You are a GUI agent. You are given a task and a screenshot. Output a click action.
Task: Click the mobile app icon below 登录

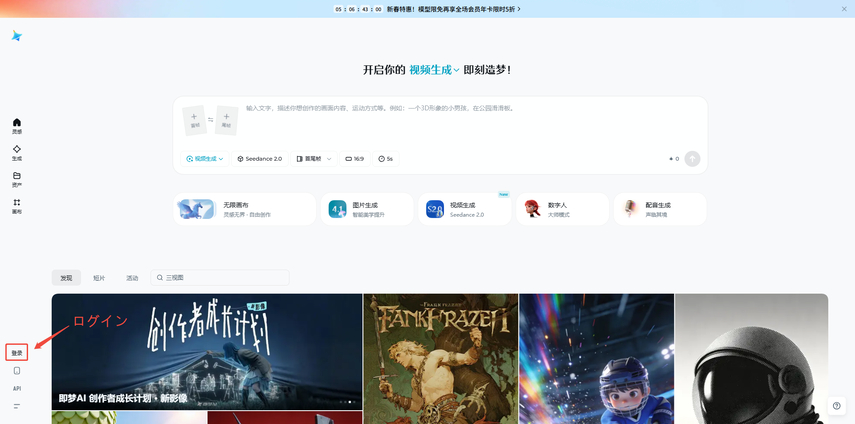(x=17, y=371)
